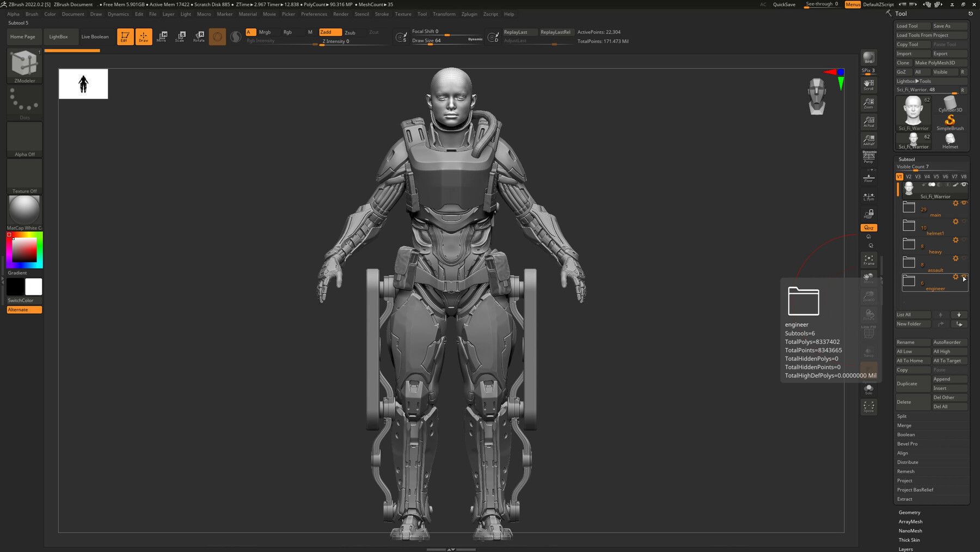Click the Frame mesh icon
The height and width of the screenshot is (552, 980).
pos(868,260)
